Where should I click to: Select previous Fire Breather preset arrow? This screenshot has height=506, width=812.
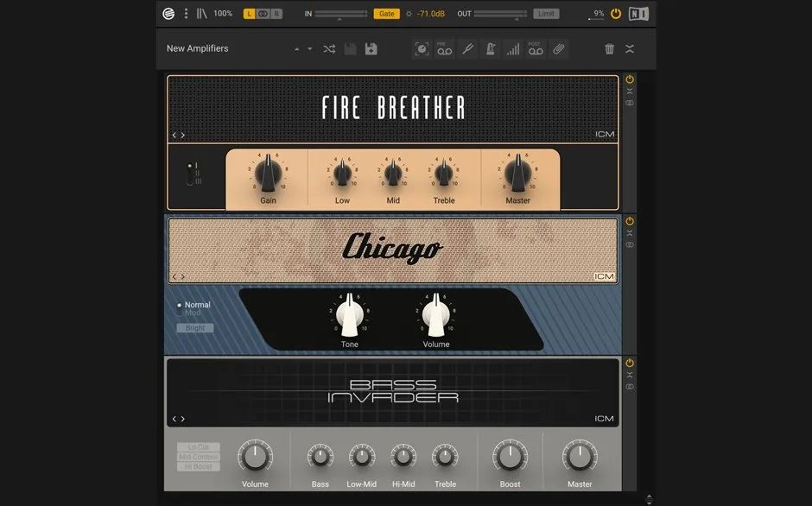pos(174,135)
